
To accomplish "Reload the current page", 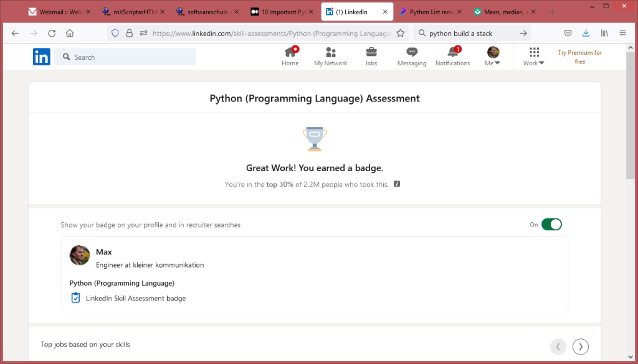I will point(52,34).
